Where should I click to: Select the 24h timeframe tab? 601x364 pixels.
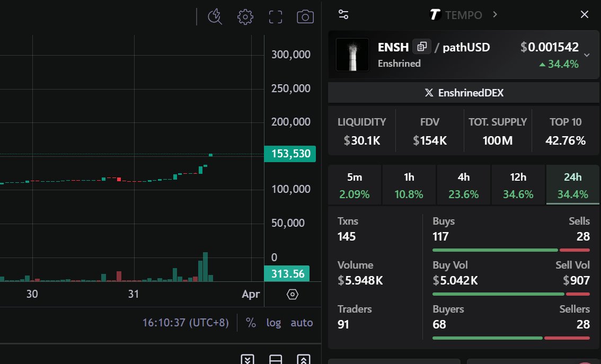pos(572,185)
